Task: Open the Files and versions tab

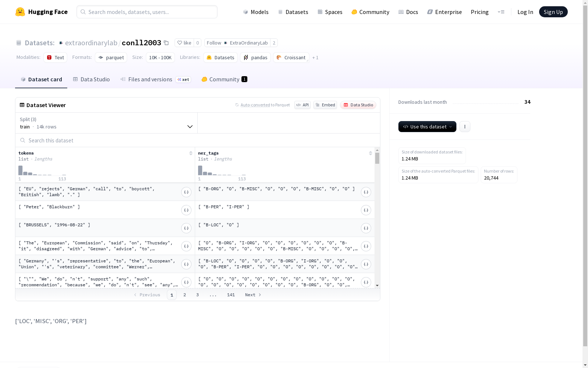Action: pos(156,79)
